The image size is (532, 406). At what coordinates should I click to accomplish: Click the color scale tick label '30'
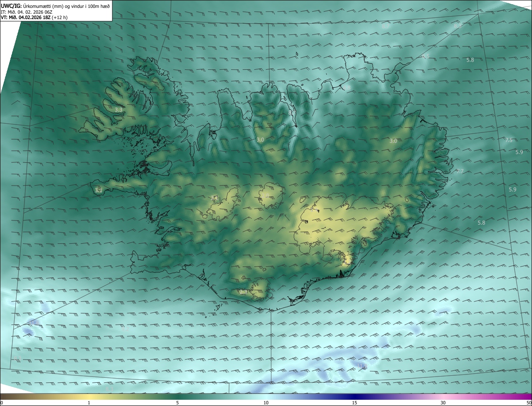(443, 403)
